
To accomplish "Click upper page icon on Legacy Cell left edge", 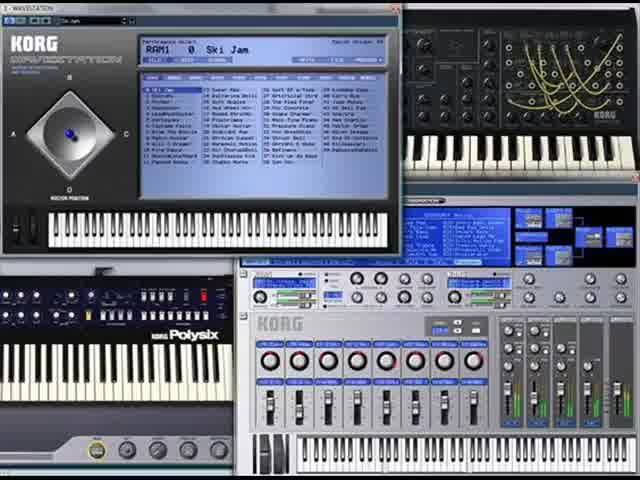I will pyautogui.click(x=244, y=274).
